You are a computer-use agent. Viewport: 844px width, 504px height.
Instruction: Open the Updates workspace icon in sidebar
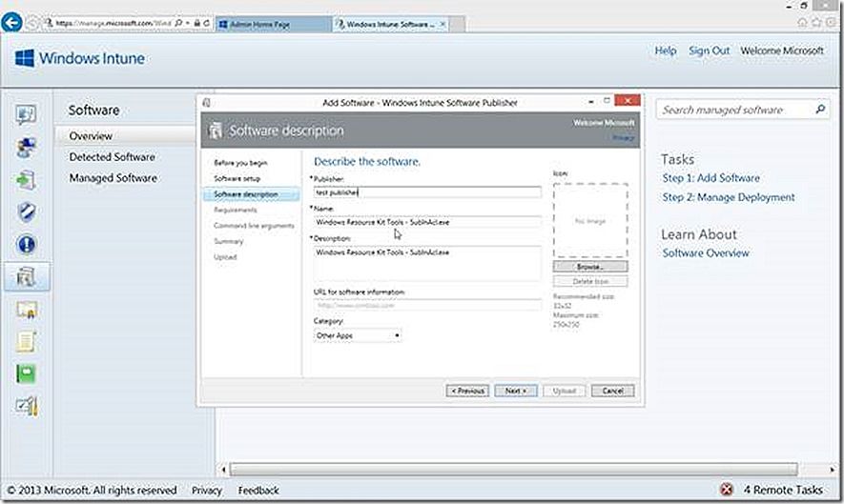click(x=26, y=180)
